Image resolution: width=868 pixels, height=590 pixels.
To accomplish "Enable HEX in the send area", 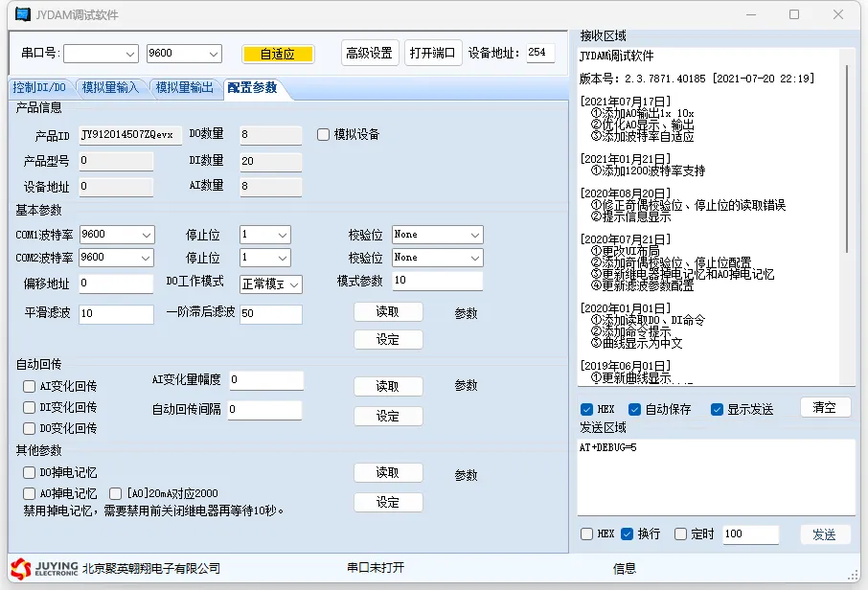I will coord(586,534).
